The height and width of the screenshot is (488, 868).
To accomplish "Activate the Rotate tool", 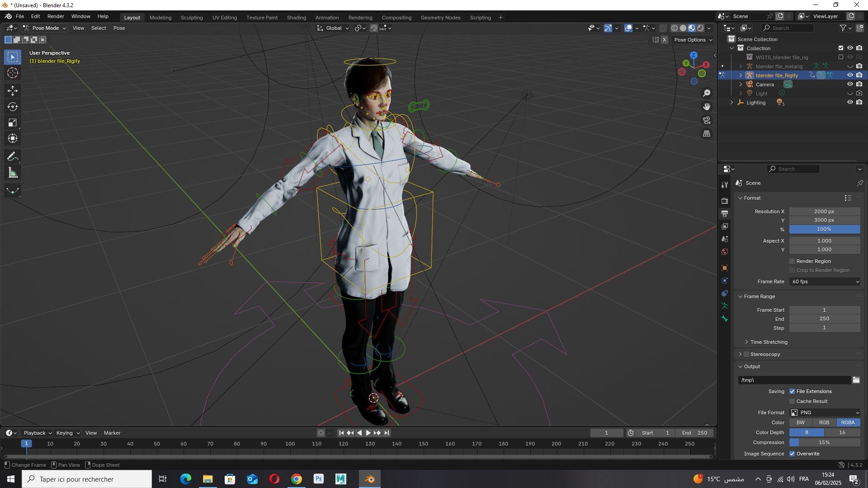I will 13,107.
